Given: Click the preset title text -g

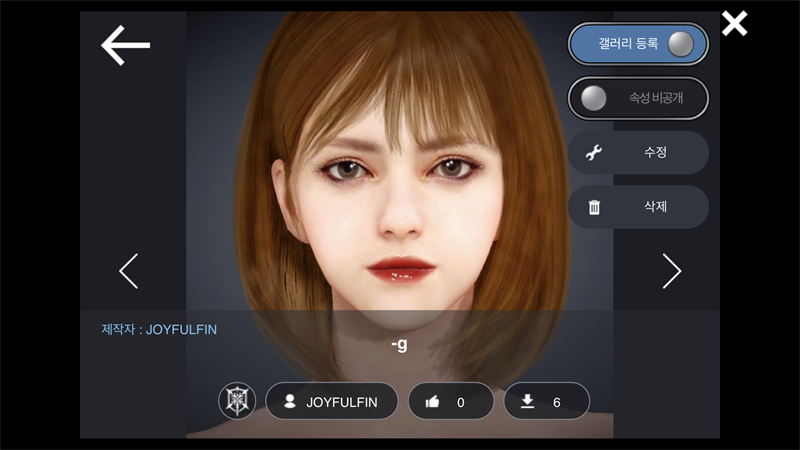Looking at the screenshot, I should tap(399, 345).
